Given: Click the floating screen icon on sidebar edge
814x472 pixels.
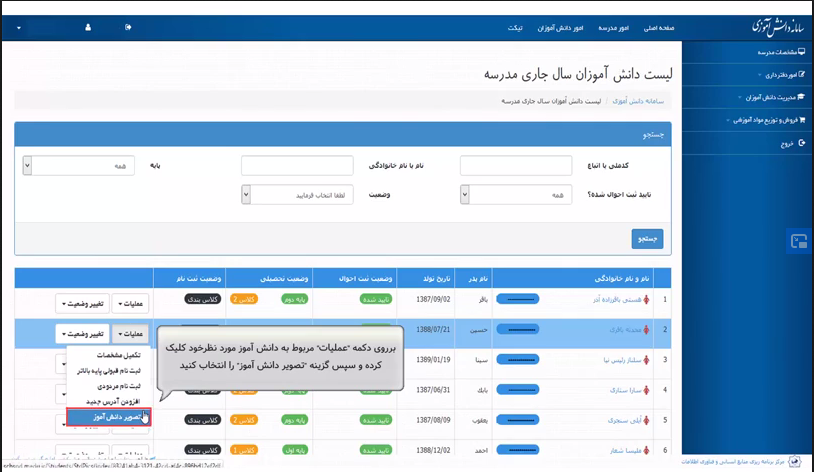Looking at the screenshot, I should pos(799,241).
